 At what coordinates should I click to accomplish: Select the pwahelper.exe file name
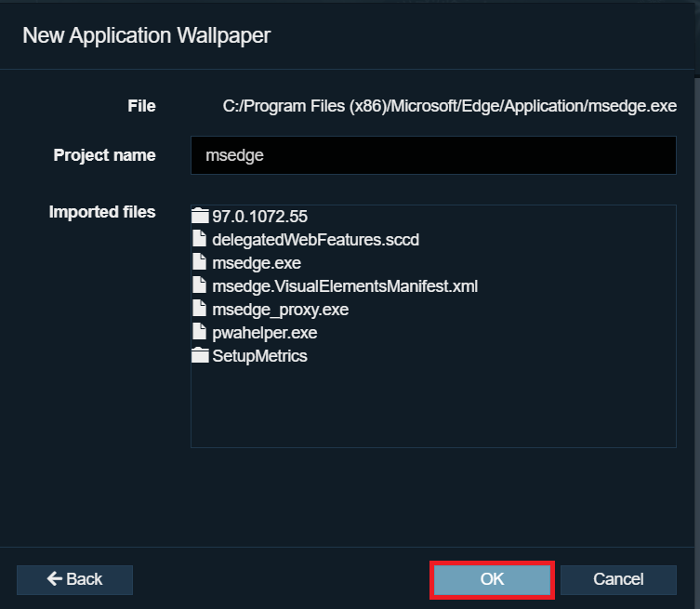264,333
